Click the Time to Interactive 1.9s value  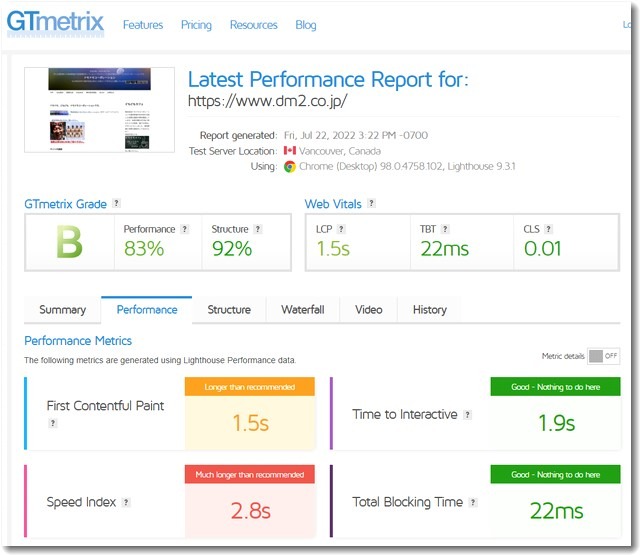pos(556,423)
